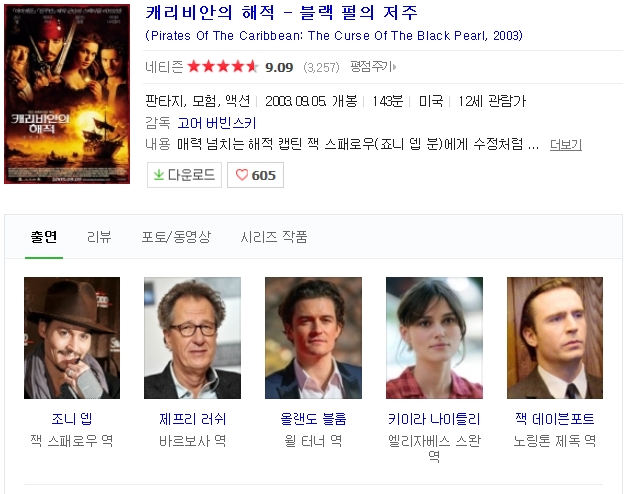Screen dimensions: 628x494
Task: Click the movie poster thumbnail
Action: (67, 94)
